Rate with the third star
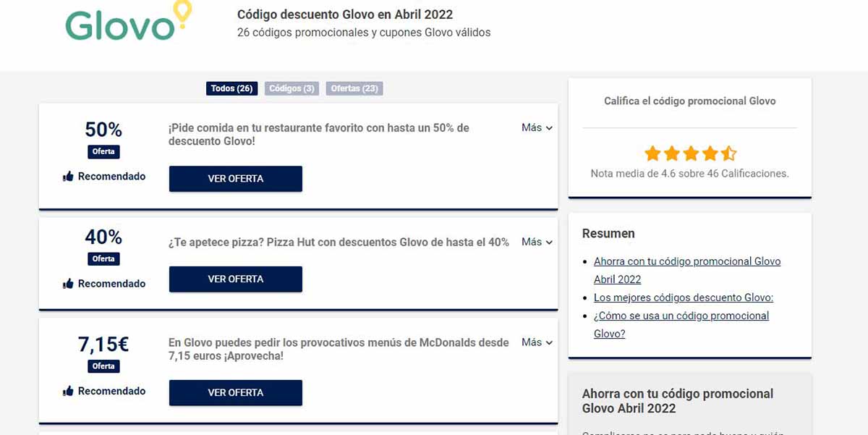 pos(690,153)
